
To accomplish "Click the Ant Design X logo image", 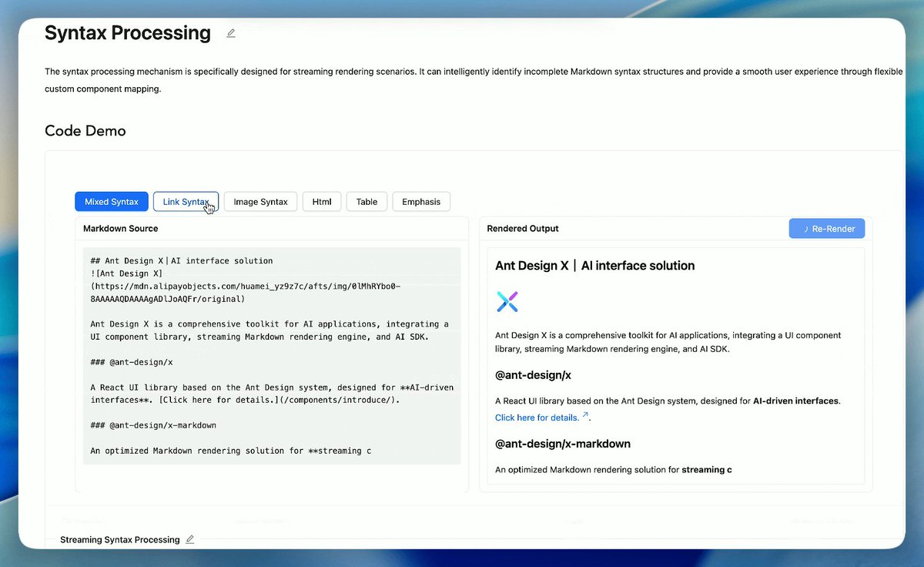I will click(507, 301).
